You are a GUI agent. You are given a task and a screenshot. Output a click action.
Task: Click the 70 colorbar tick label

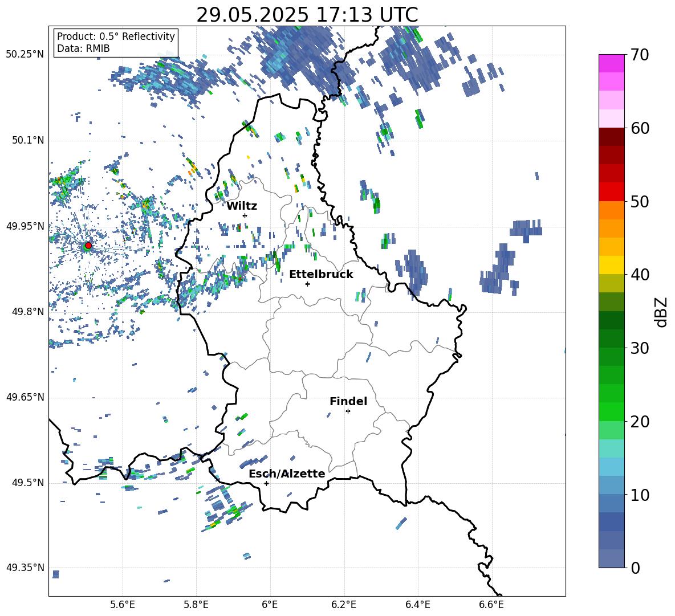[x=640, y=55]
